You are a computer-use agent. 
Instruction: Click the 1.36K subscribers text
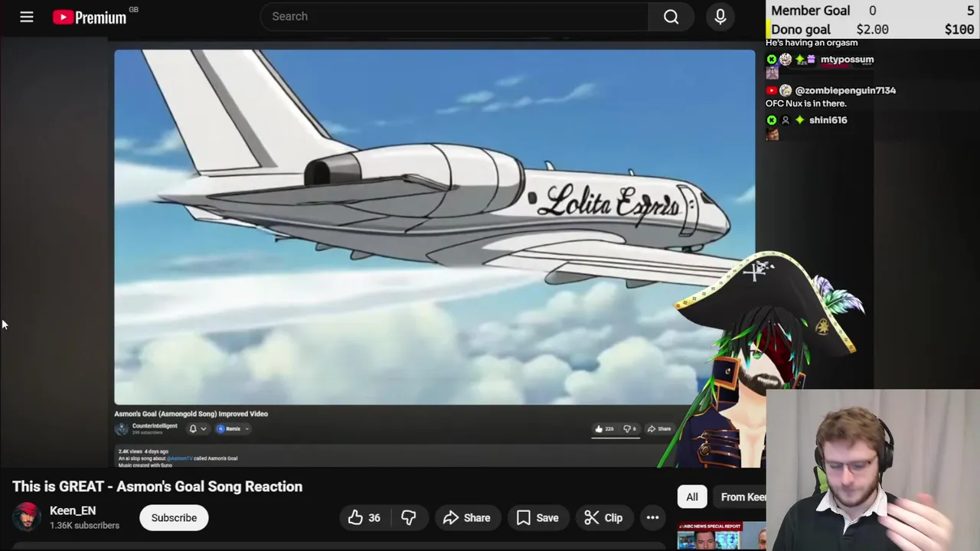[x=84, y=526]
